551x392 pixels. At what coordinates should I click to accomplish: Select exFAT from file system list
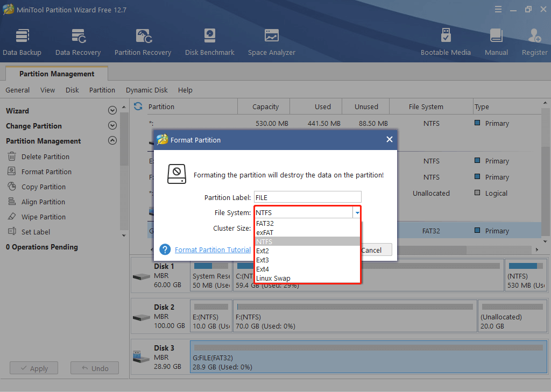click(307, 232)
